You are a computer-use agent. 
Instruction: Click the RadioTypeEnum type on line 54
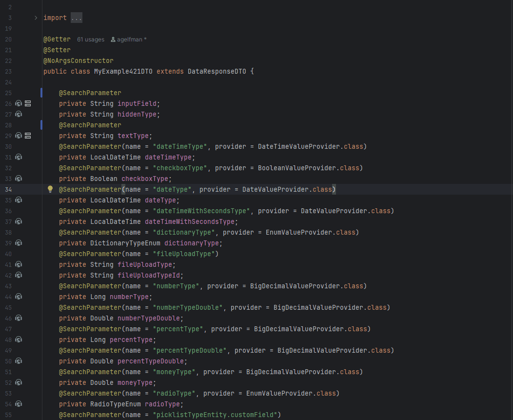pyautogui.click(x=116, y=404)
